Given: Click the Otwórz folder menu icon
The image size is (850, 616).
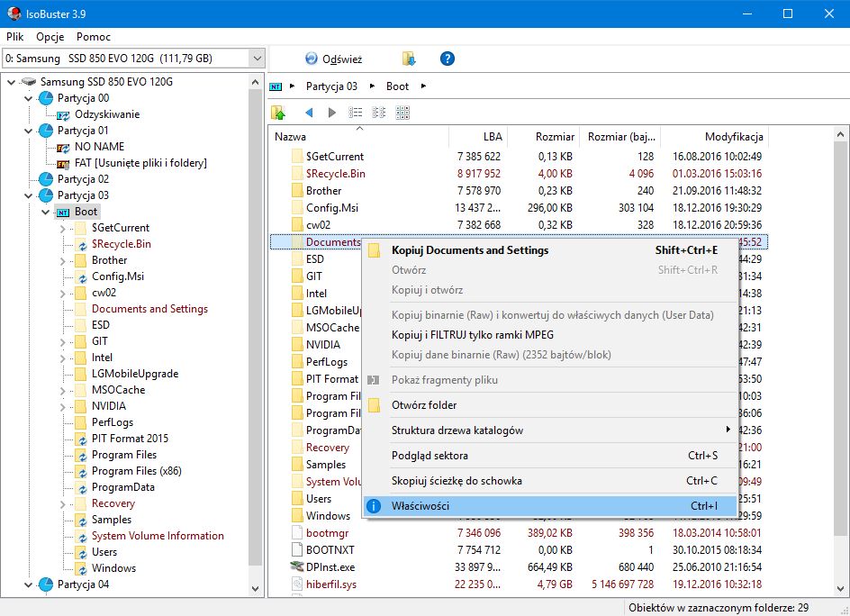Looking at the screenshot, I should click(x=374, y=405).
